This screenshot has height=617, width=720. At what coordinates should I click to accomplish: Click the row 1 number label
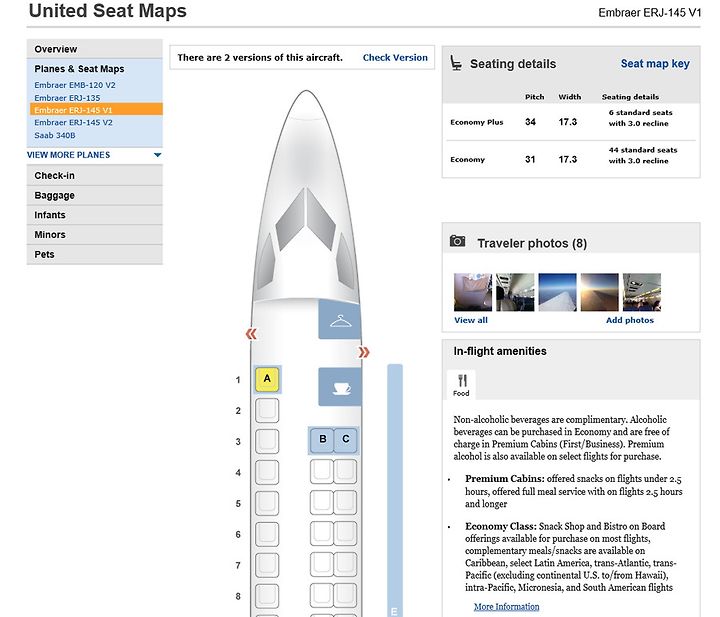[x=238, y=380]
